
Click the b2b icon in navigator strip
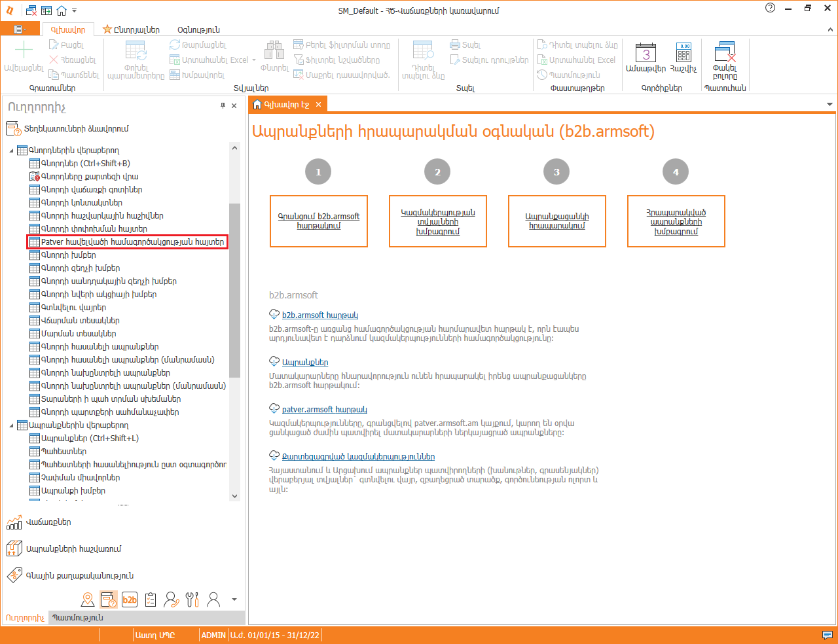[130, 599]
